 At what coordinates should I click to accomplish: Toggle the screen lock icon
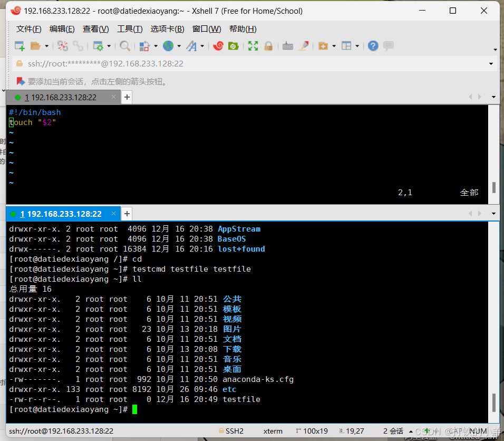coord(268,46)
